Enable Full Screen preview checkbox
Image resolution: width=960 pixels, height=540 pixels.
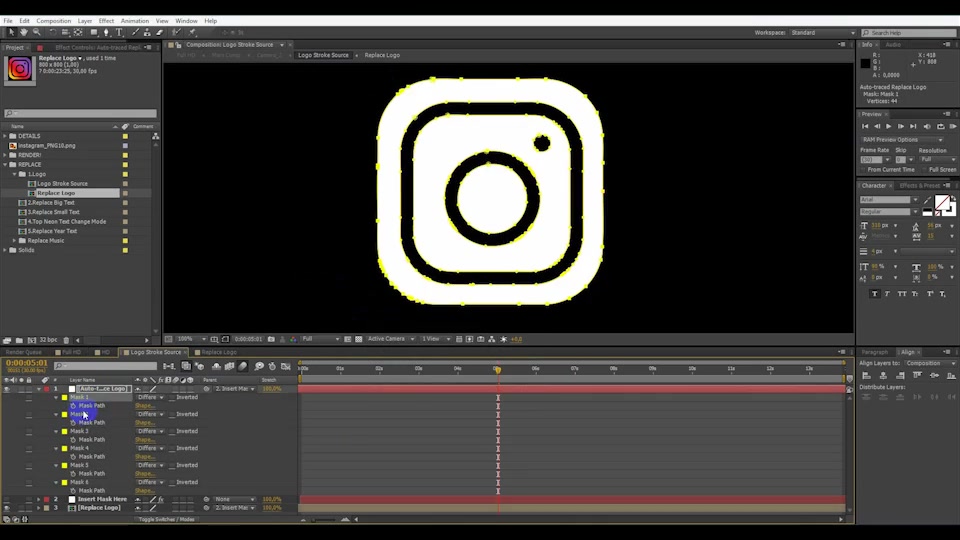924,170
